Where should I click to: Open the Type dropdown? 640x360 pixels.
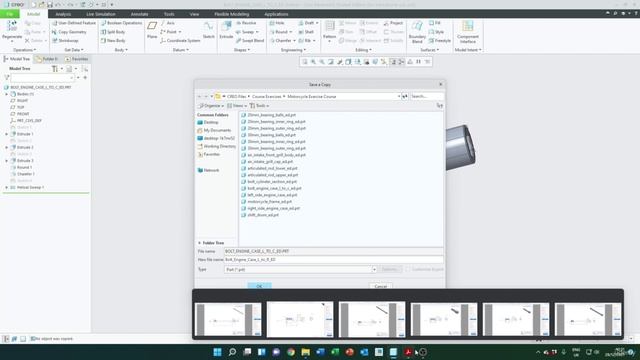(374, 269)
